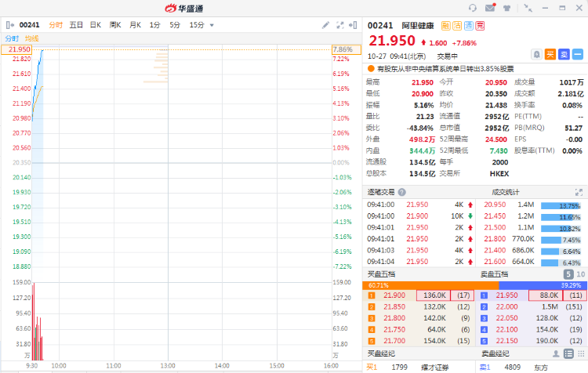
Task: Toggle the 均线 average line overlay
Action: pos(31,38)
